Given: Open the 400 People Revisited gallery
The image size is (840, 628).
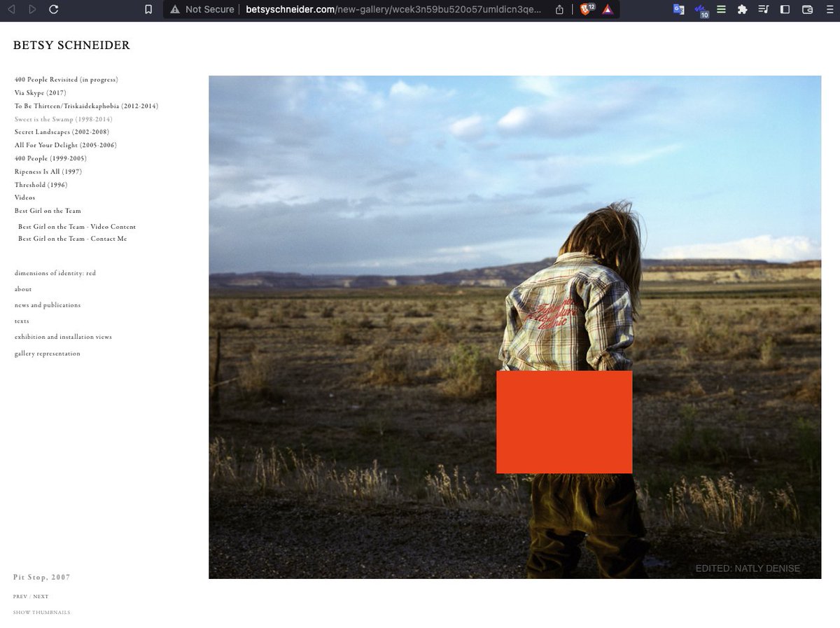Looking at the screenshot, I should 66,80.
